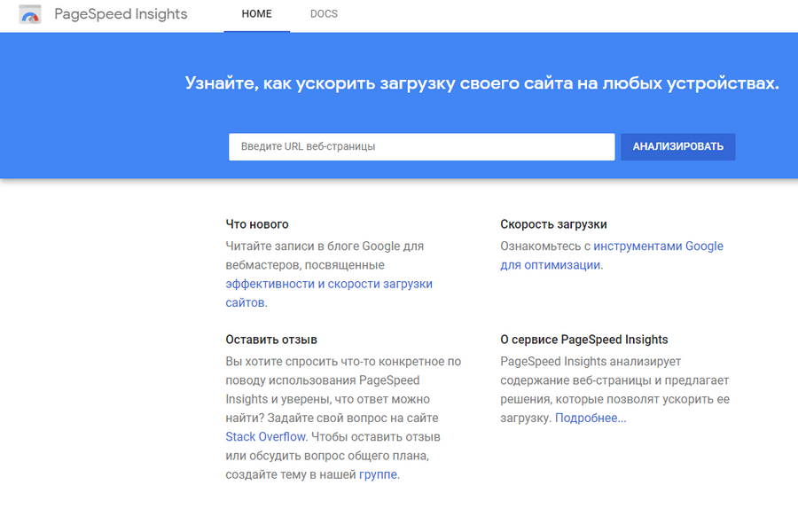The width and height of the screenshot is (798, 532).
Task: Click the text "PageSpeed Insights анализирует"
Action: tap(590, 362)
